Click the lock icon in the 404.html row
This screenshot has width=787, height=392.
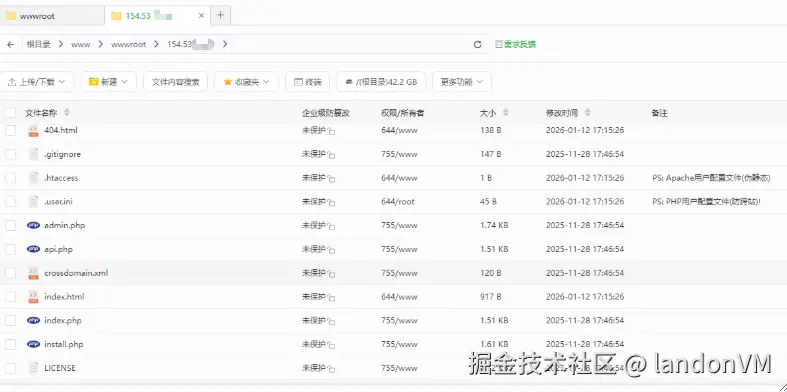331,131
